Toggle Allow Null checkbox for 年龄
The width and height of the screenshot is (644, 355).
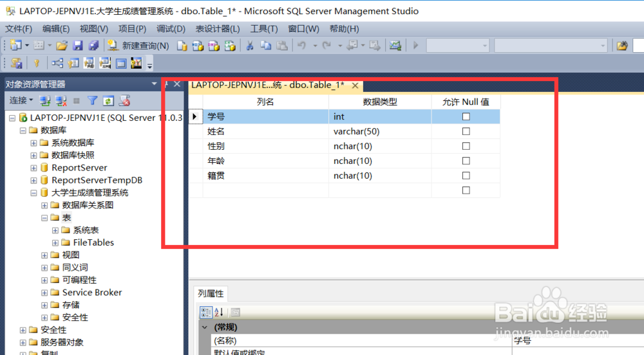466,161
